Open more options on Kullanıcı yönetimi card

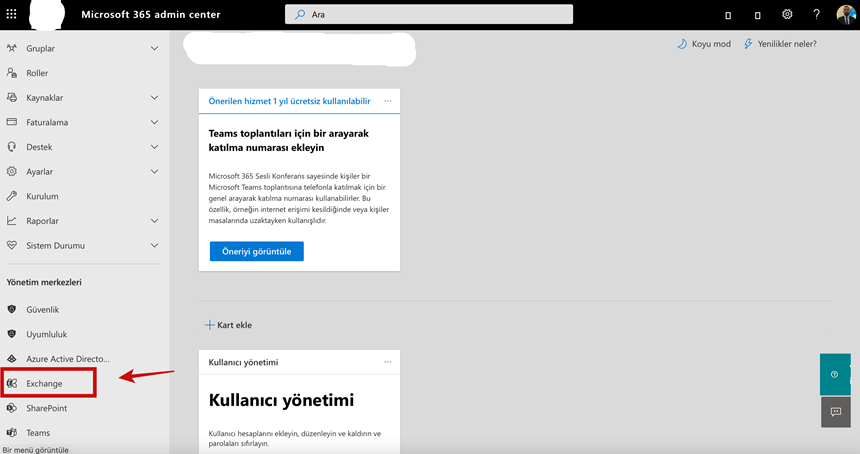388,362
